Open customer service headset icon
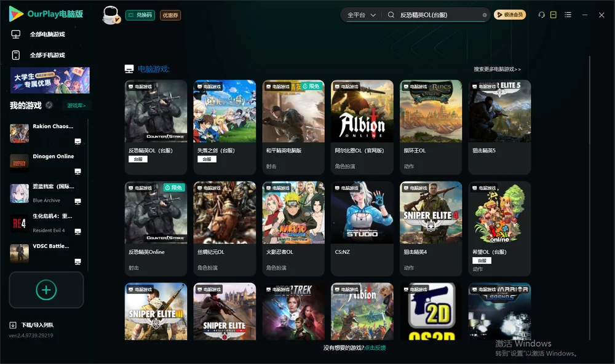This screenshot has width=615, height=364. click(x=541, y=15)
